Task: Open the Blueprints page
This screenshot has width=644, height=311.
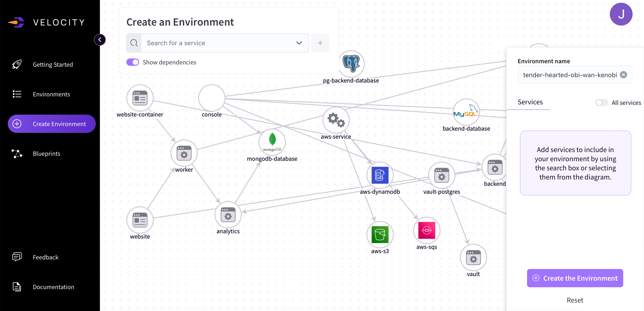Action: [x=52, y=153]
